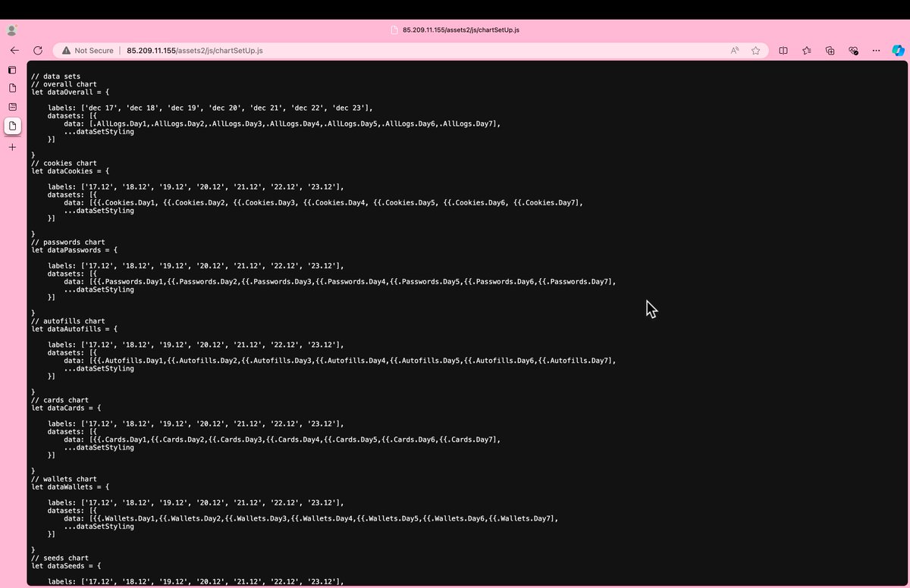Open a new tab with plus
Viewport: 910px width, 588px height.
pyautogui.click(x=12, y=147)
